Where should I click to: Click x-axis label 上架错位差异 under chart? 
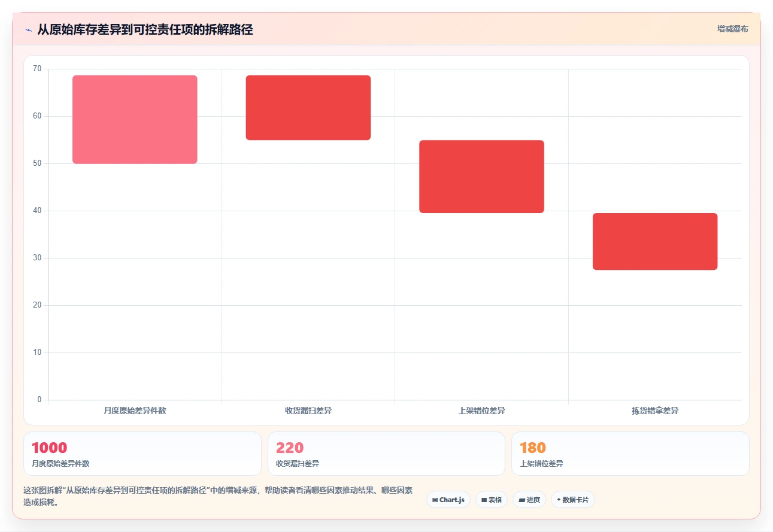tap(481, 411)
